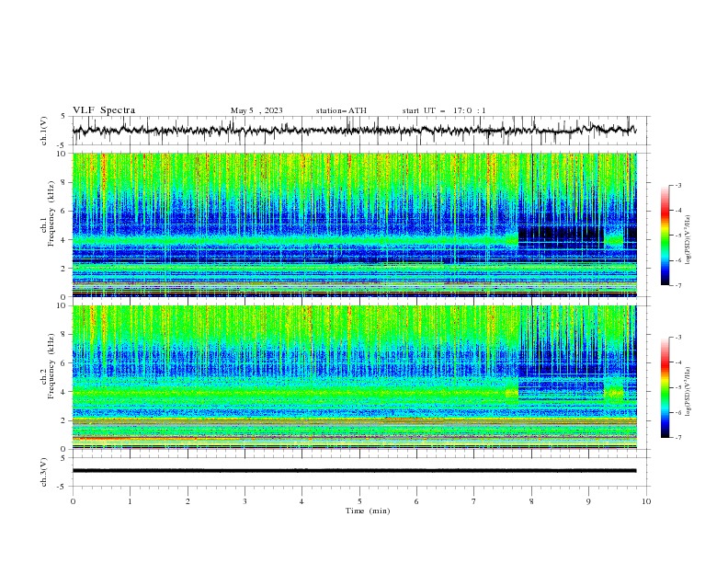Click the ch.2 frequency axis "8" tick label
The image size is (728, 563).
click(x=65, y=335)
